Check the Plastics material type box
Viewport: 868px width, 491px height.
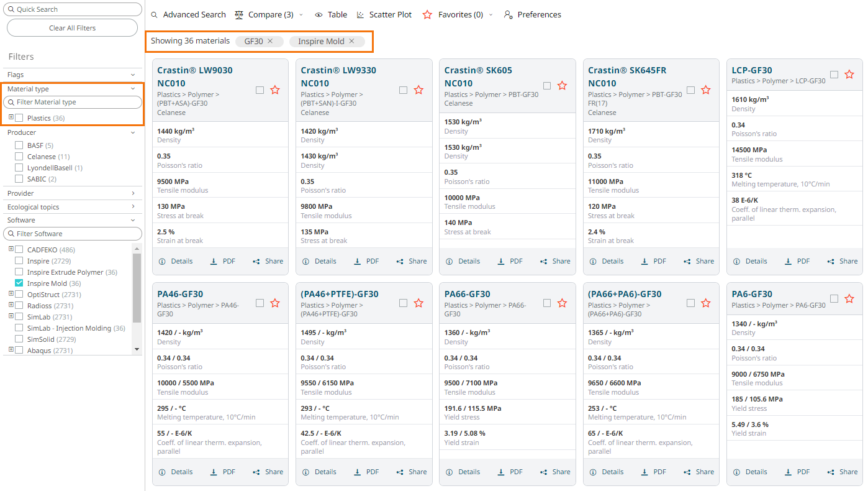pos(19,118)
